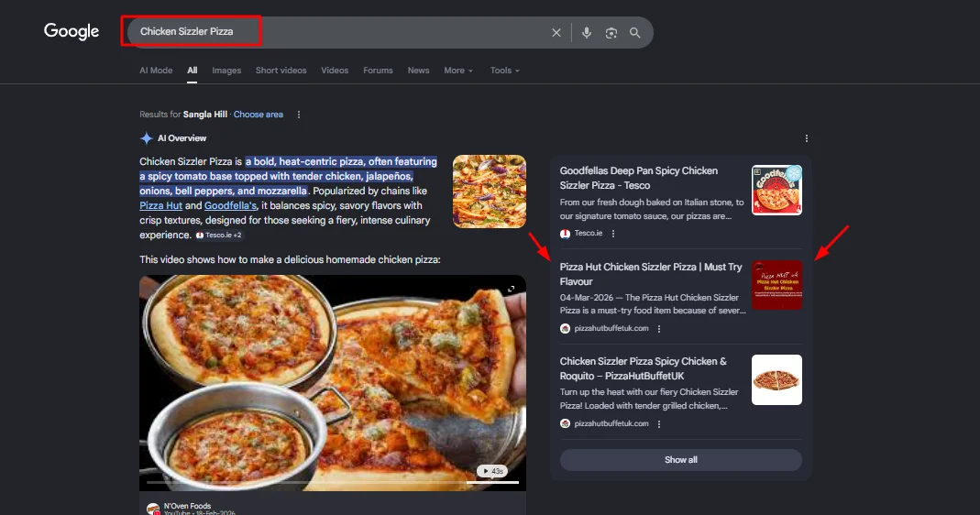The height and width of the screenshot is (515, 980).
Task: Click the magnifier search submit icon
Action: coord(634,33)
